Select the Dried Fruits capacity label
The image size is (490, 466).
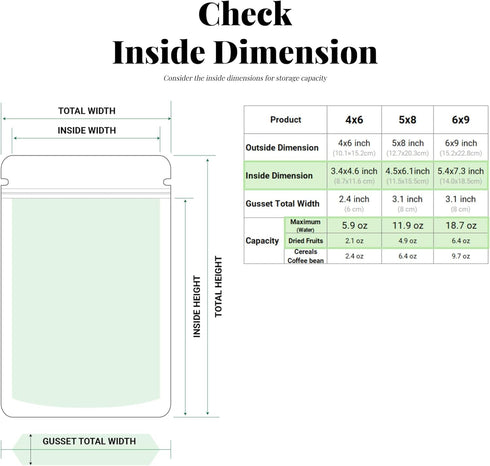pyautogui.click(x=305, y=241)
